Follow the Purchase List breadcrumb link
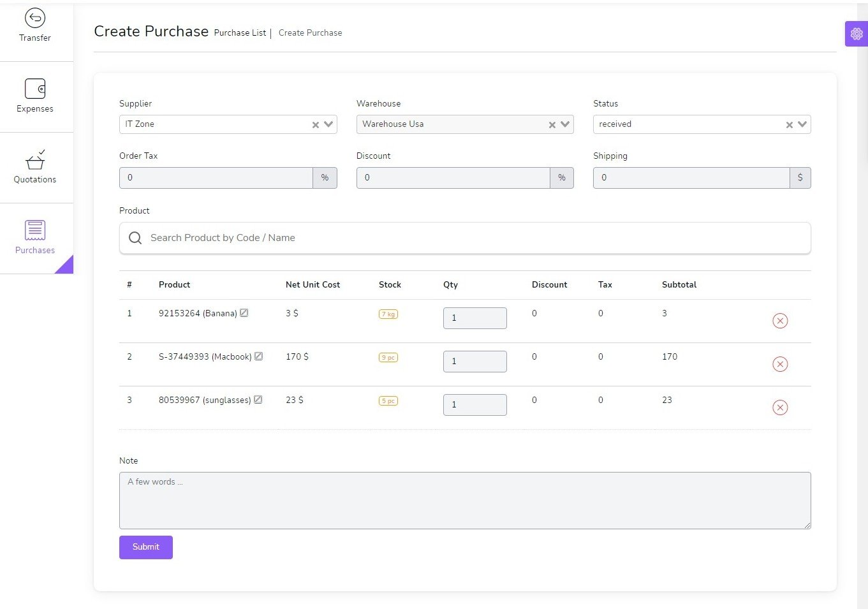The height and width of the screenshot is (609, 868). coord(240,33)
